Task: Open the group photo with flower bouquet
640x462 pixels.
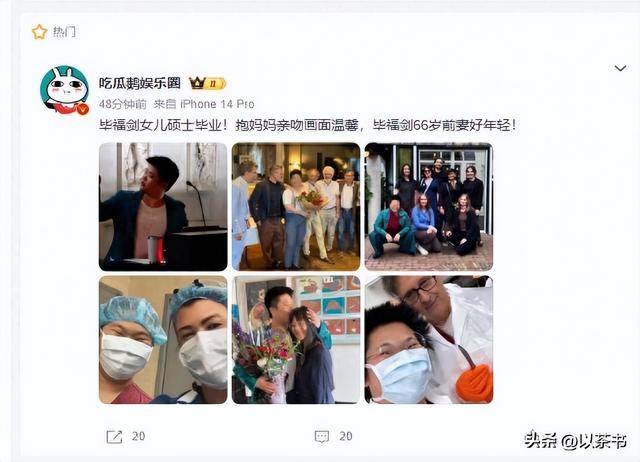Action: pyautogui.click(x=296, y=207)
